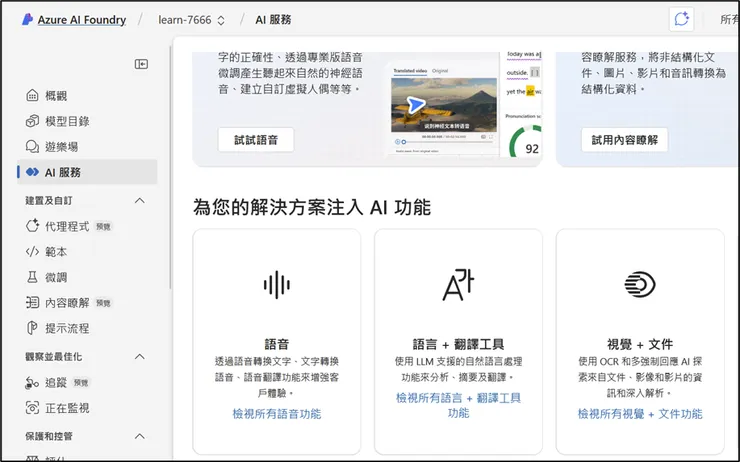Click the 觀察並最佳化 section heading
740x462 pixels.
[x=54, y=357]
